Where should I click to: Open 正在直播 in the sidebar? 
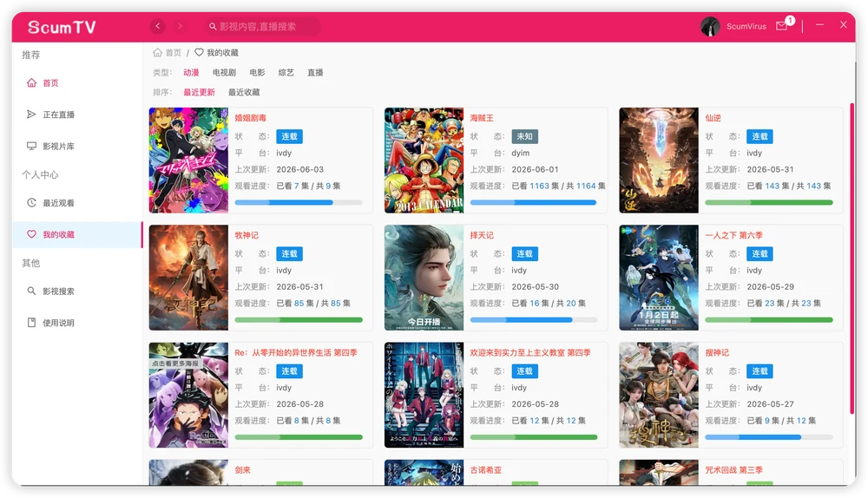[x=77, y=115]
